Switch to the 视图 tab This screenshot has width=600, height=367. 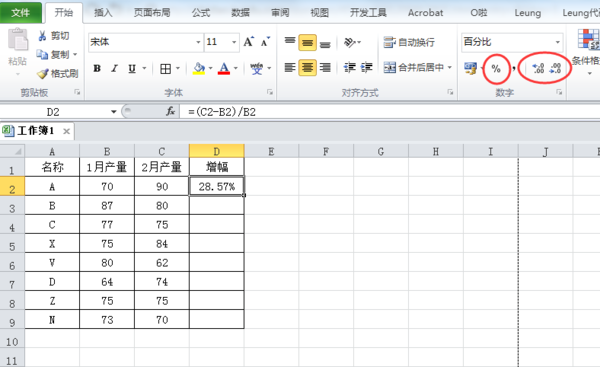point(320,13)
